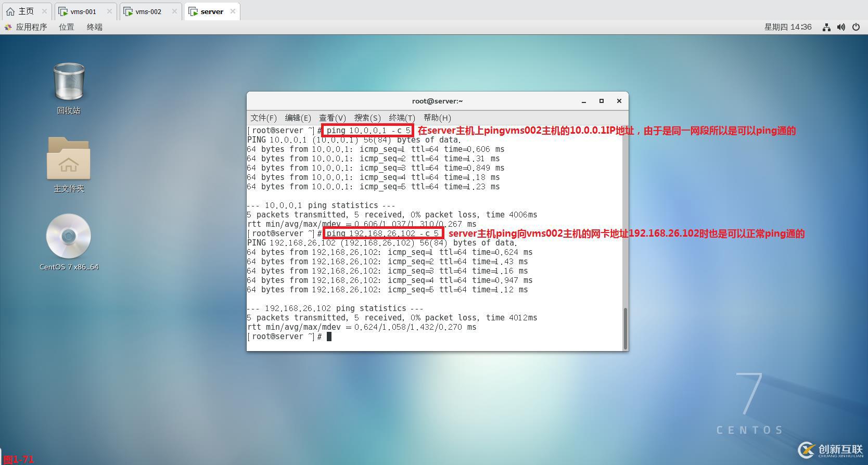
Task: Minimize the root@server terminal window
Action: click(x=584, y=101)
